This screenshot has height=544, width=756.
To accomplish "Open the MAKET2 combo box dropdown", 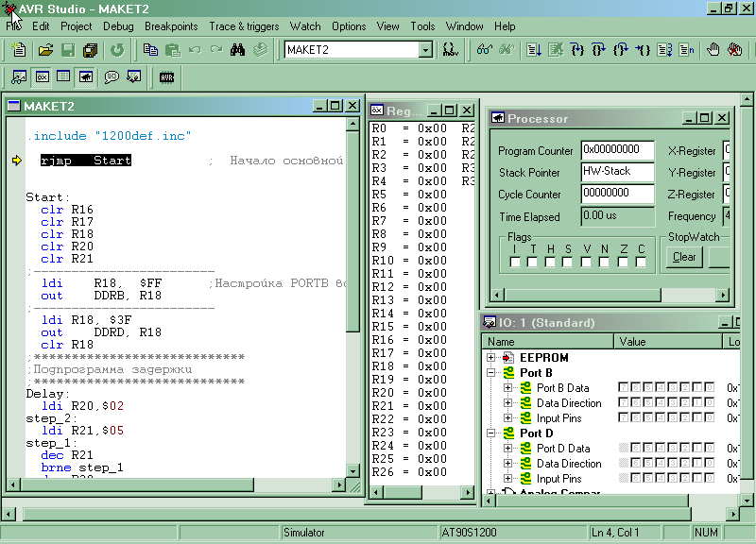I will (424, 49).
